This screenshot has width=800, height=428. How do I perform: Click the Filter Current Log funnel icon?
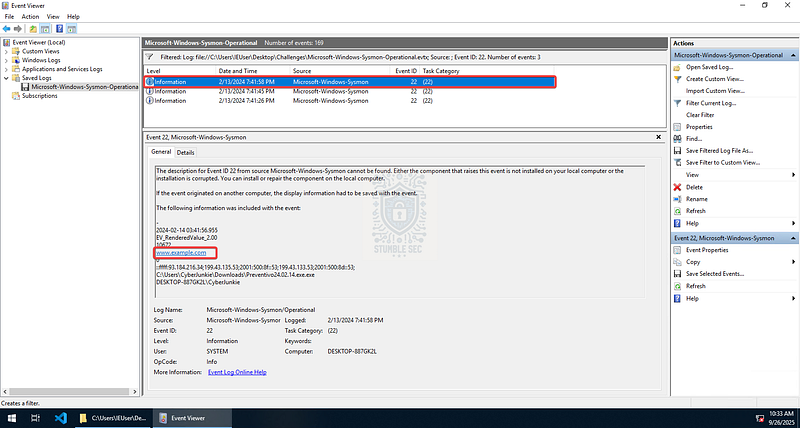pyautogui.click(x=677, y=103)
